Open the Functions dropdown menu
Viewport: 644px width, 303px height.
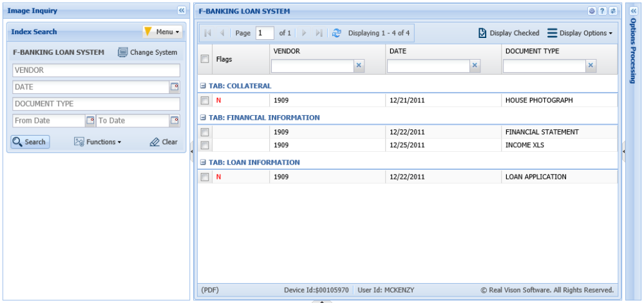click(98, 142)
